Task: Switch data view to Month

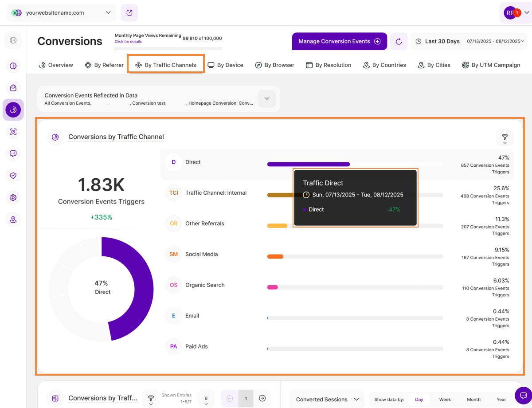Action: pos(473,400)
